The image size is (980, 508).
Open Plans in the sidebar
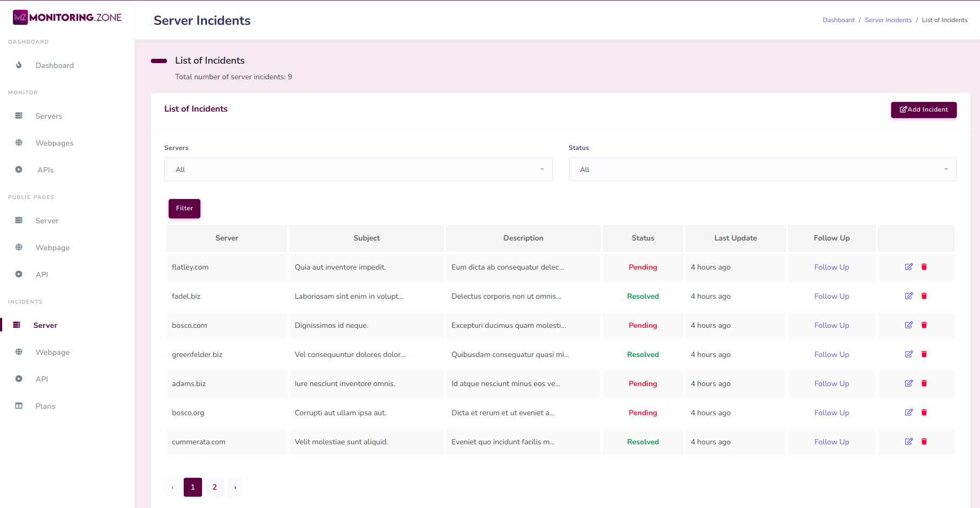click(45, 406)
